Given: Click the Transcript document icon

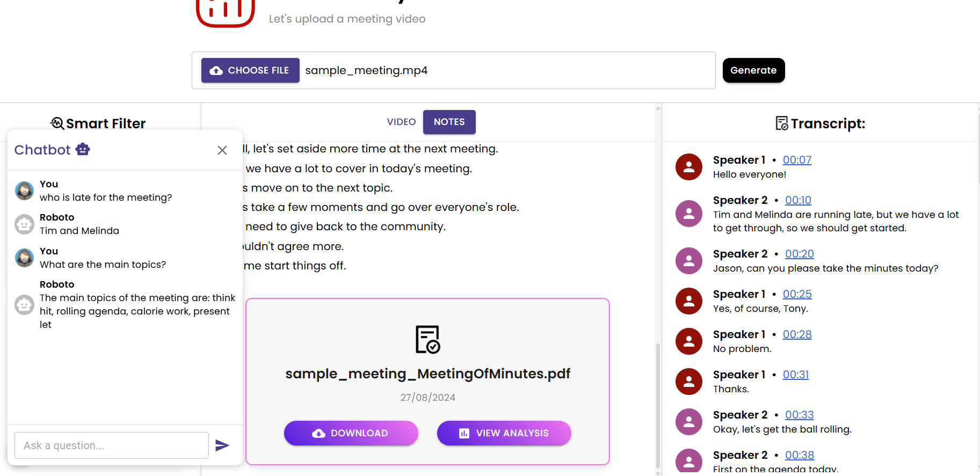Looking at the screenshot, I should (x=782, y=123).
